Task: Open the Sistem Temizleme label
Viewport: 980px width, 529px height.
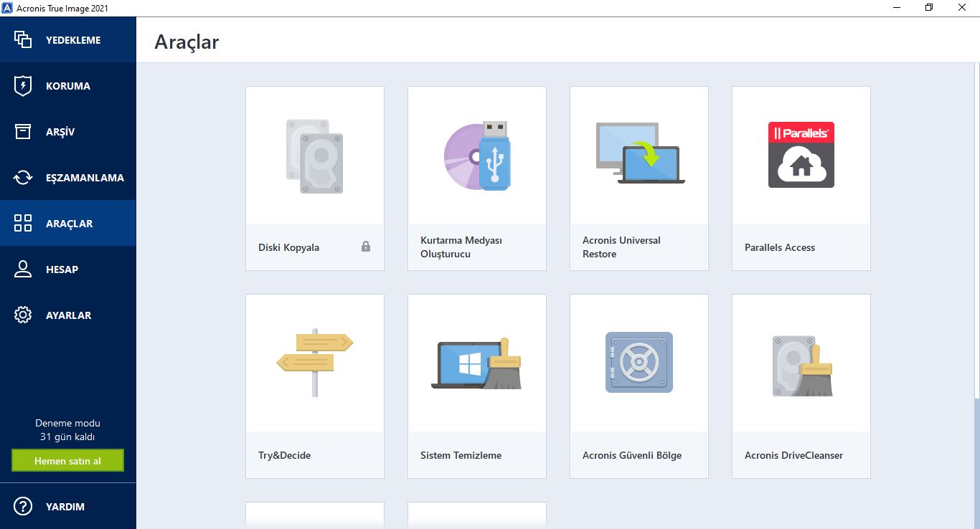Action: (x=461, y=455)
